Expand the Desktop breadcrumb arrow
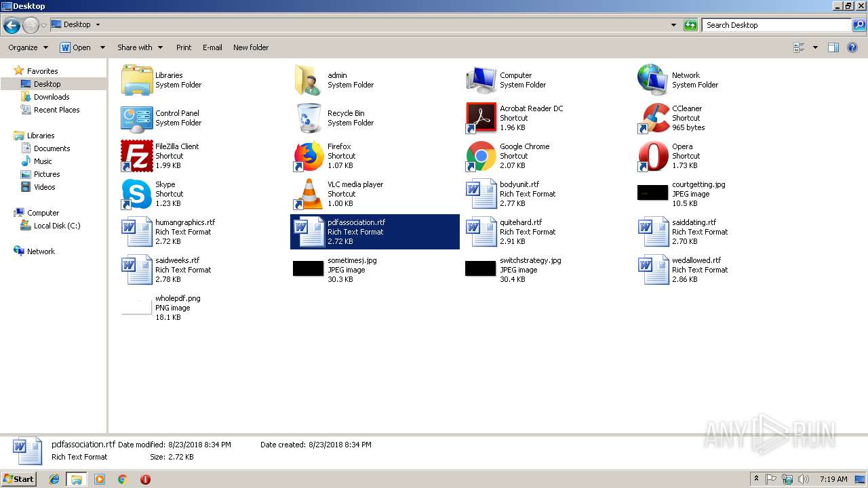Screen dimensions: 868x488 coord(98,24)
